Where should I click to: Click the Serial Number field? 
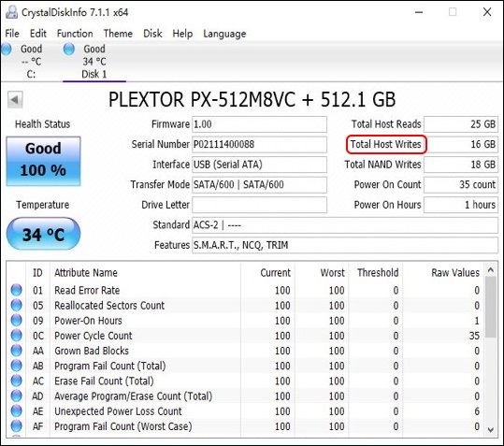coord(259,144)
